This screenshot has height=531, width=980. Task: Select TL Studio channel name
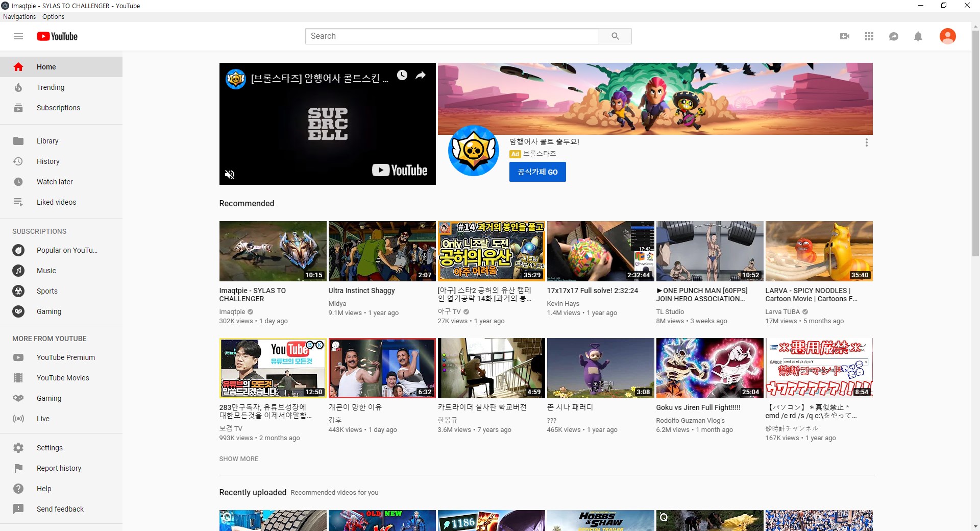click(670, 312)
